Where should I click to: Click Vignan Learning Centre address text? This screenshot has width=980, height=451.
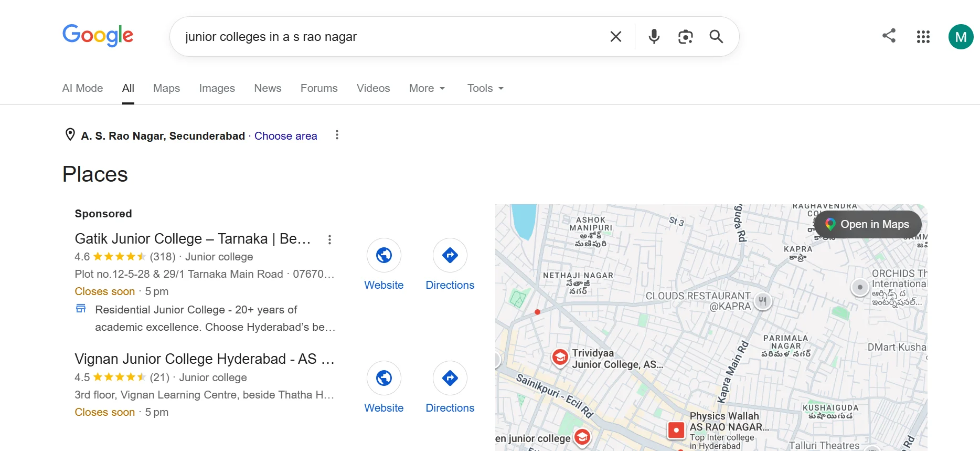[x=204, y=395]
